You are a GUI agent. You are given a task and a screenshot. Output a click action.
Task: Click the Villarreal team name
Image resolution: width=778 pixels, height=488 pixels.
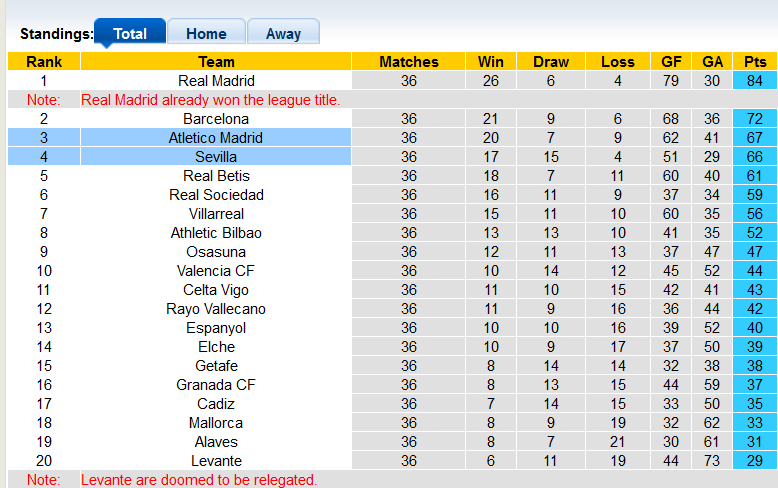click(216, 214)
